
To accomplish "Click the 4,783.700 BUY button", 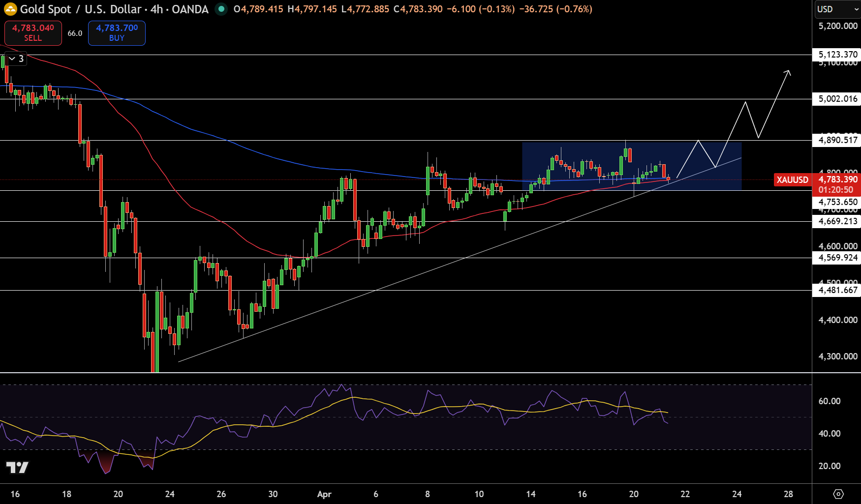I will click(117, 33).
